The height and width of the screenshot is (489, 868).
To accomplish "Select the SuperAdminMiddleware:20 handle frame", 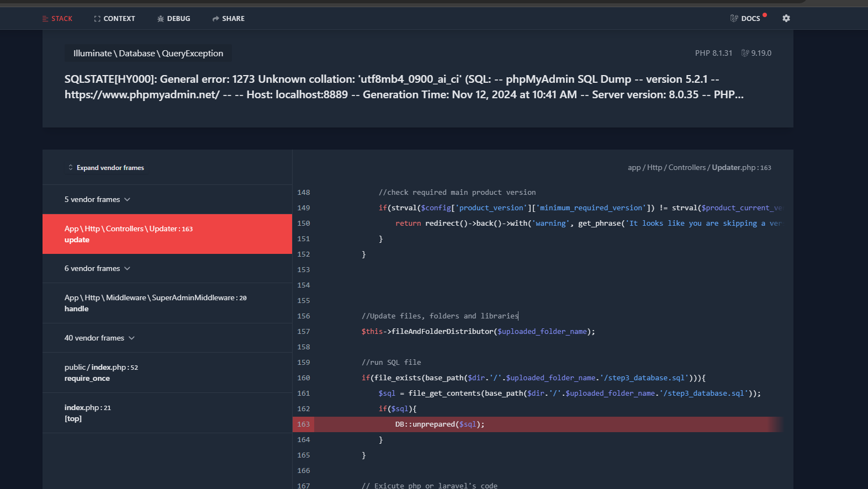I will pos(167,303).
